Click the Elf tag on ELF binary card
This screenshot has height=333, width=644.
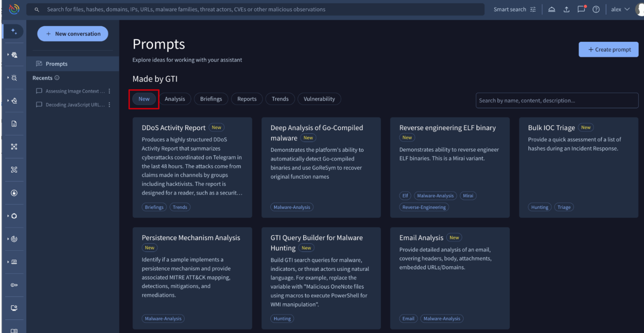click(405, 196)
